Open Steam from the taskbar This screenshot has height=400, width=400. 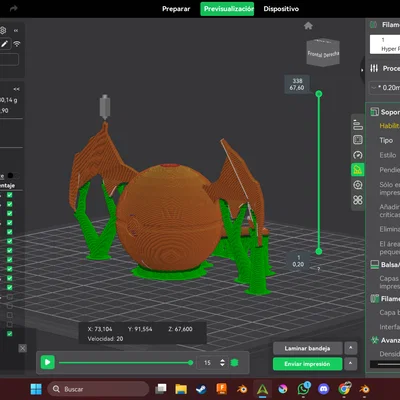click(201, 389)
